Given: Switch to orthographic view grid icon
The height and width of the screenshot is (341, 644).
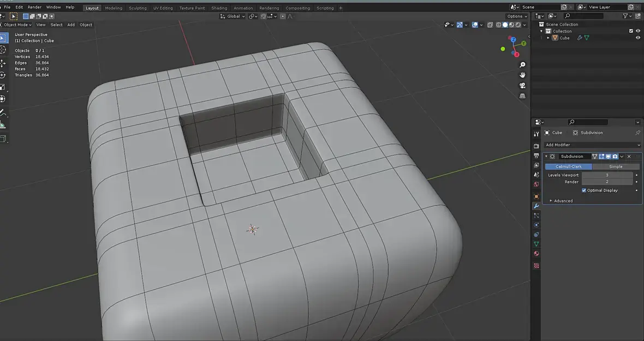Looking at the screenshot, I should pyautogui.click(x=522, y=96).
